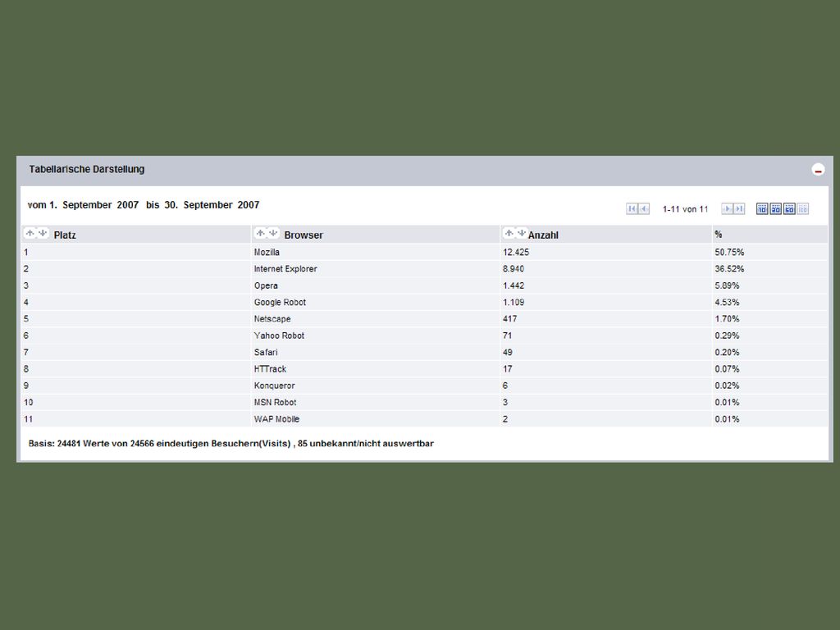840x630 pixels.
Task: Click the Basis summary footer line
Action: pyautogui.click(x=231, y=444)
